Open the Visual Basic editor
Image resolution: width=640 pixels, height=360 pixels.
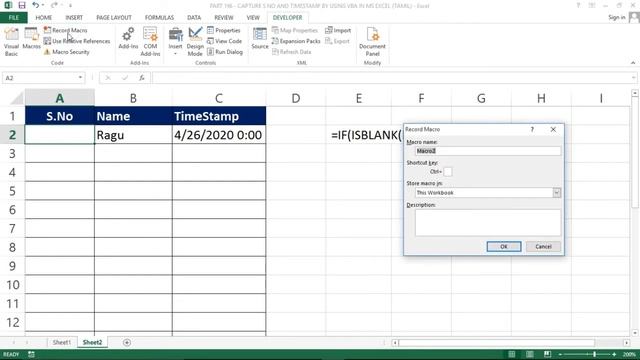pos(11,42)
